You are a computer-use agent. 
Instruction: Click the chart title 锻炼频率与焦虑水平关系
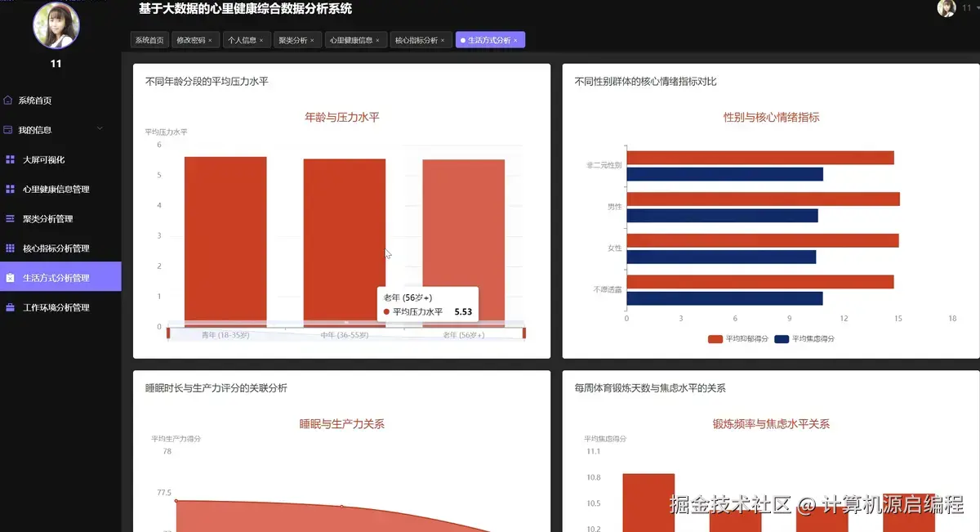click(772, 424)
